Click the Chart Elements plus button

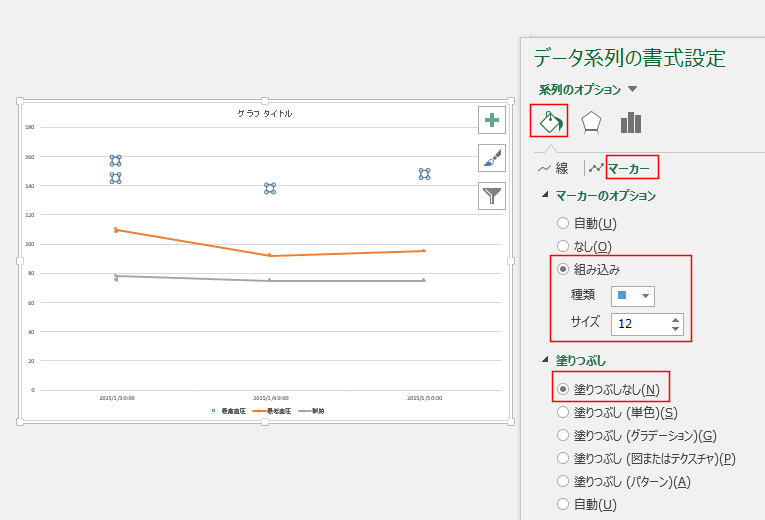pyautogui.click(x=492, y=120)
